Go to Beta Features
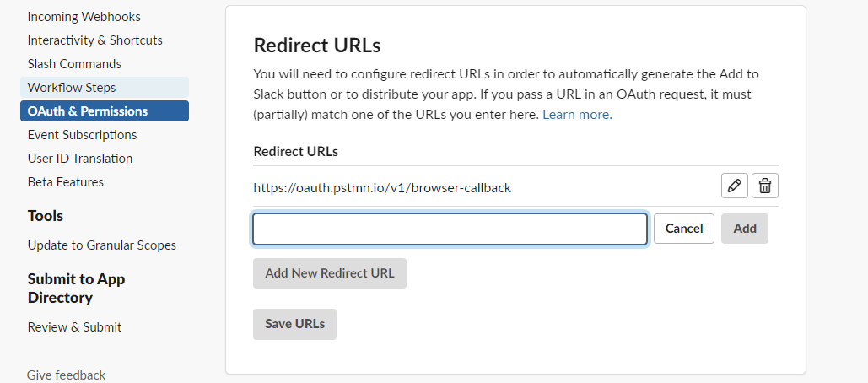Image resolution: width=868 pixels, height=383 pixels. [x=66, y=182]
